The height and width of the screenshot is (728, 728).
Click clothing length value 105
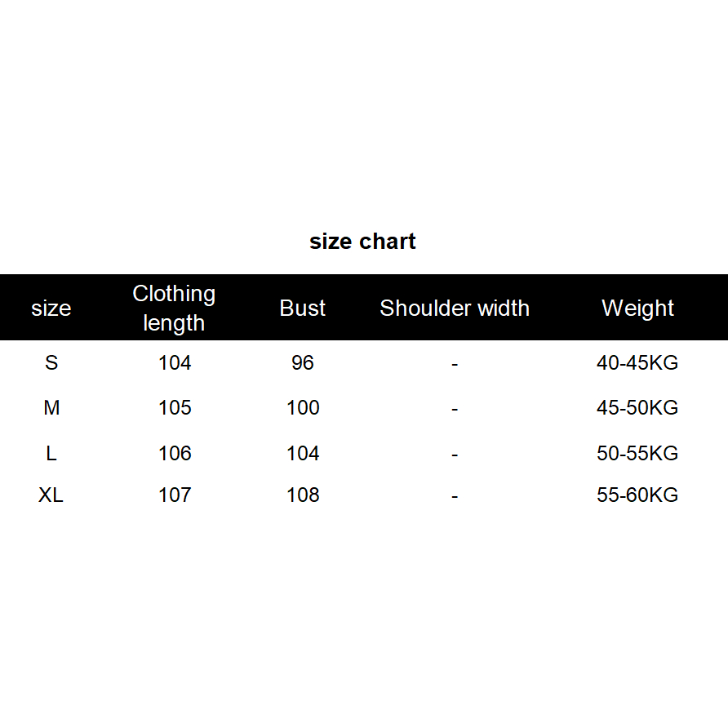pyautogui.click(x=175, y=407)
